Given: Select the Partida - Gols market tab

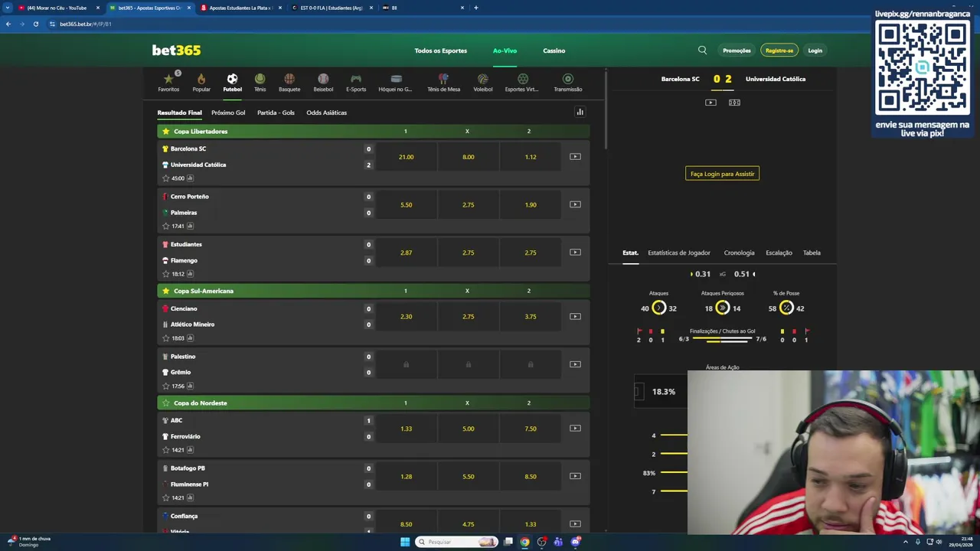Looking at the screenshot, I should point(276,112).
